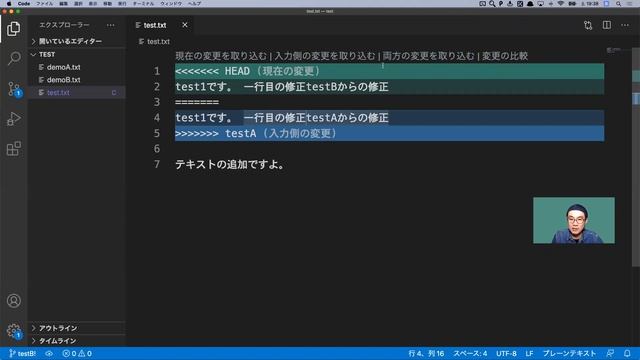Click the Open Changes icon in the editor toolbar

[x=588, y=25]
